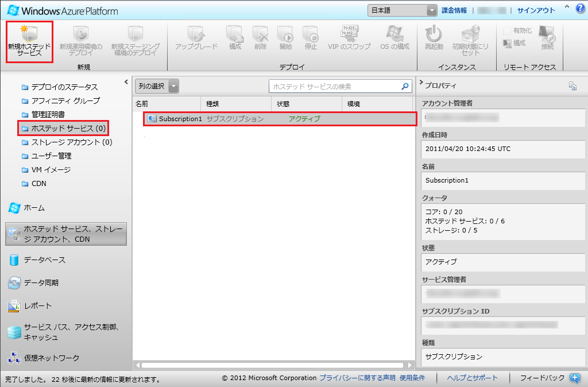The width and height of the screenshot is (588, 387).
Task: Select デプロイのステータス in the tree
Action: point(60,87)
